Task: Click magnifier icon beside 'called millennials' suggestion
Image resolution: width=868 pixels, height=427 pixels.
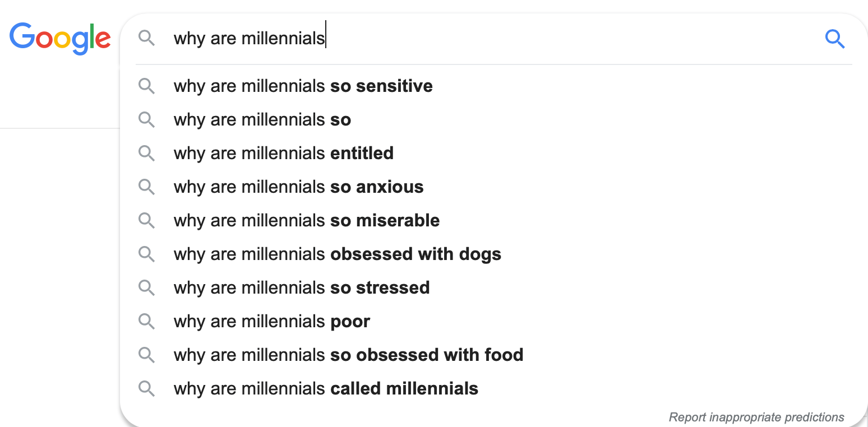Action: coord(146,389)
